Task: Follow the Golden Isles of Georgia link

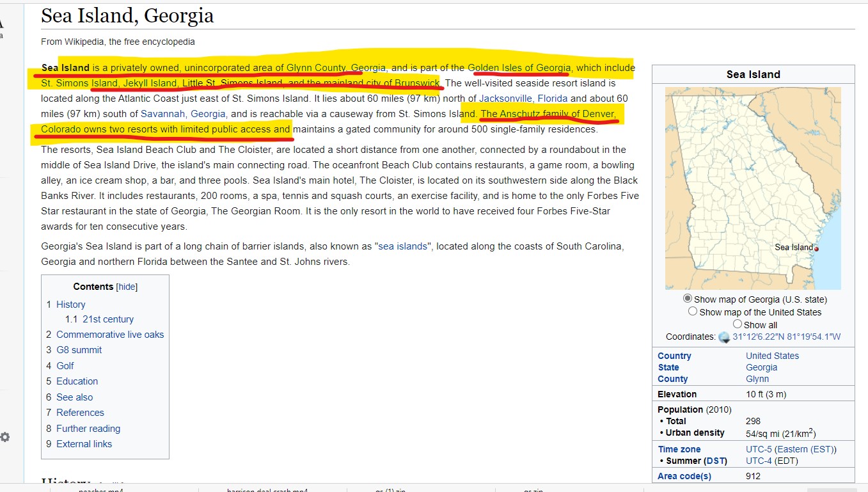Action: [519, 68]
